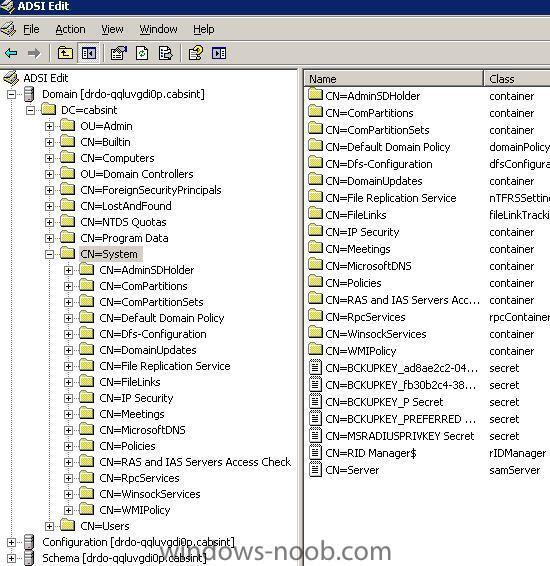
Task: Click the Help toolbar icon
Action: 196,53
